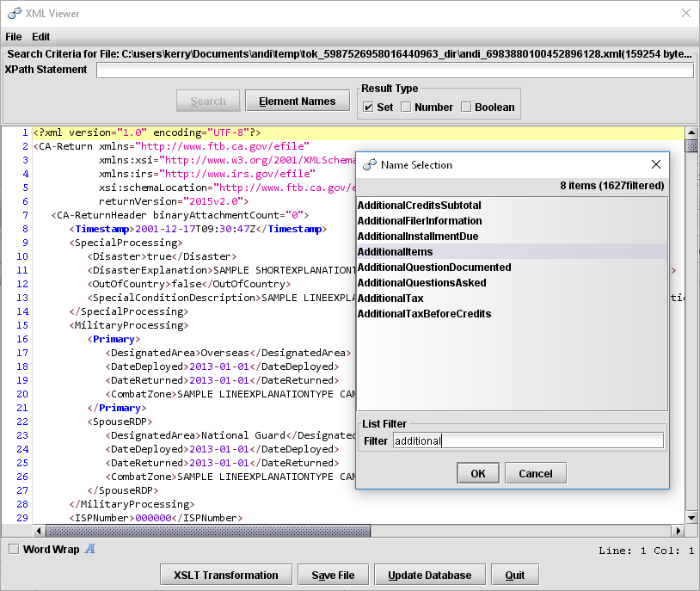Screen dimensions: 700x591
Task: Click the horizontal scrollbar left arrow
Action: (39, 531)
